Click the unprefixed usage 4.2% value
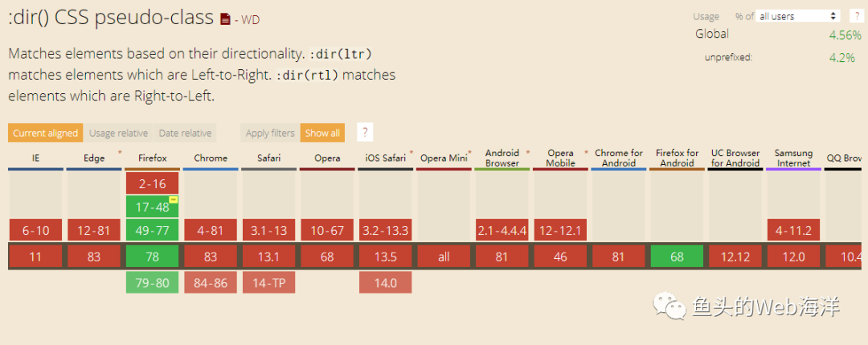 (x=842, y=57)
